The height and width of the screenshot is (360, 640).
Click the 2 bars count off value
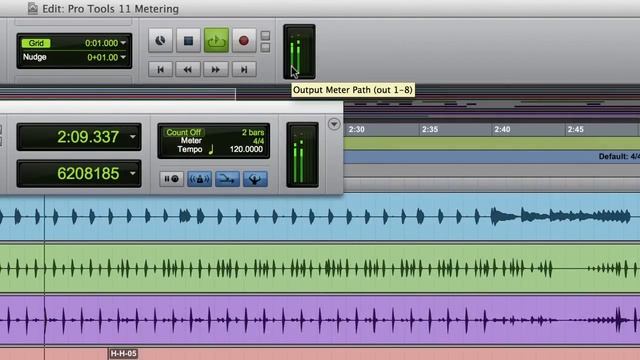tap(253, 132)
